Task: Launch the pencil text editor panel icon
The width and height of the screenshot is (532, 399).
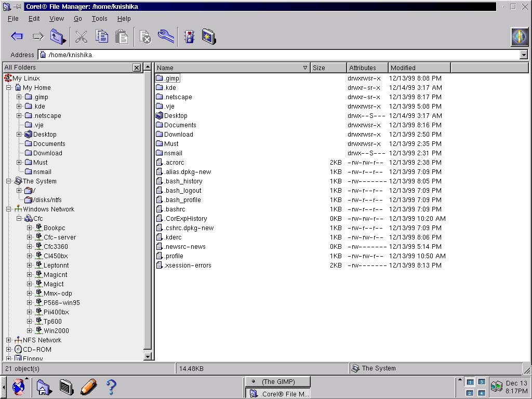Action: tap(88, 387)
